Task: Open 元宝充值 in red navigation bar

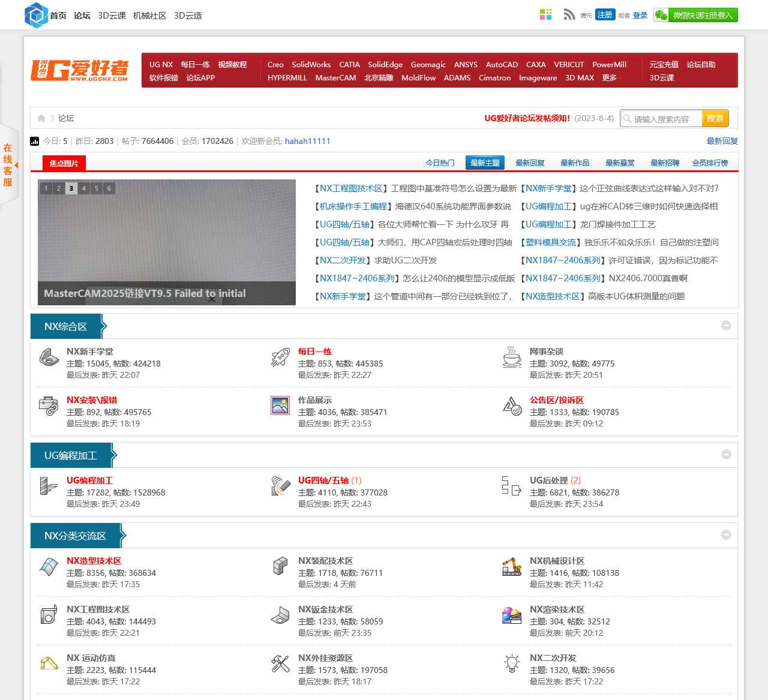Action: click(x=664, y=65)
